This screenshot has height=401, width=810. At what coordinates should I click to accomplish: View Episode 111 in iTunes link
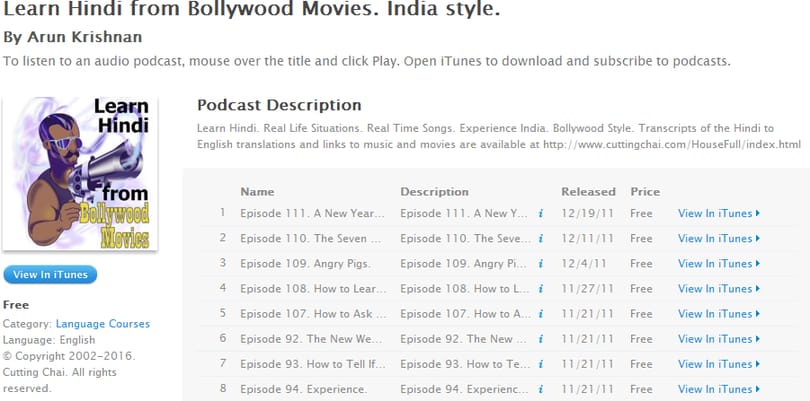point(719,213)
